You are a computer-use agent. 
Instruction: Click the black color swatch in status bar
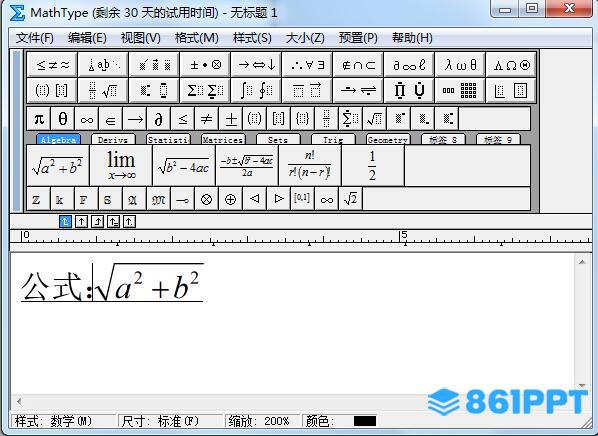[365, 421]
